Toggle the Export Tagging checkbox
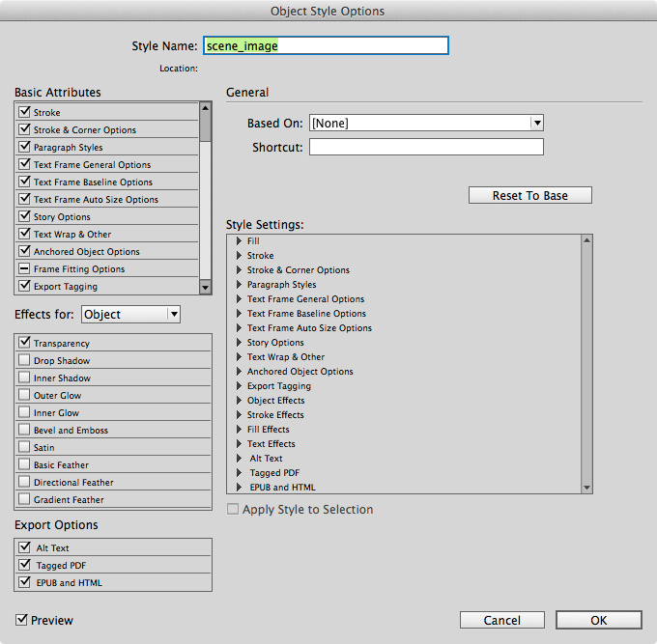This screenshot has width=657, height=644. click(25, 286)
